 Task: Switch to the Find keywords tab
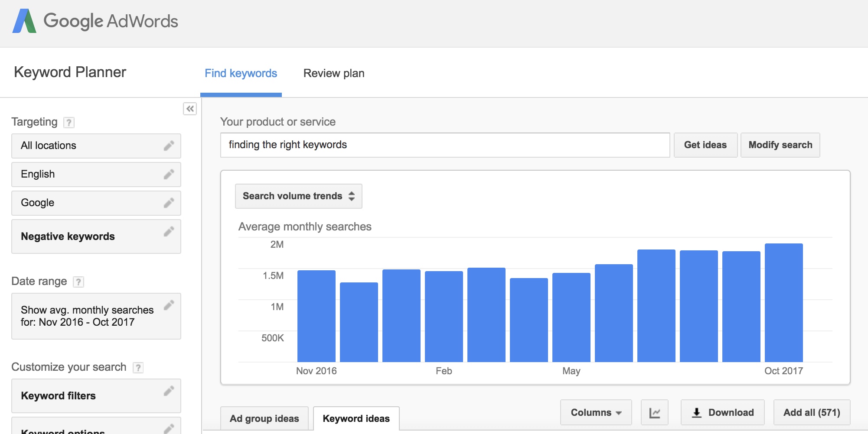(x=241, y=73)
